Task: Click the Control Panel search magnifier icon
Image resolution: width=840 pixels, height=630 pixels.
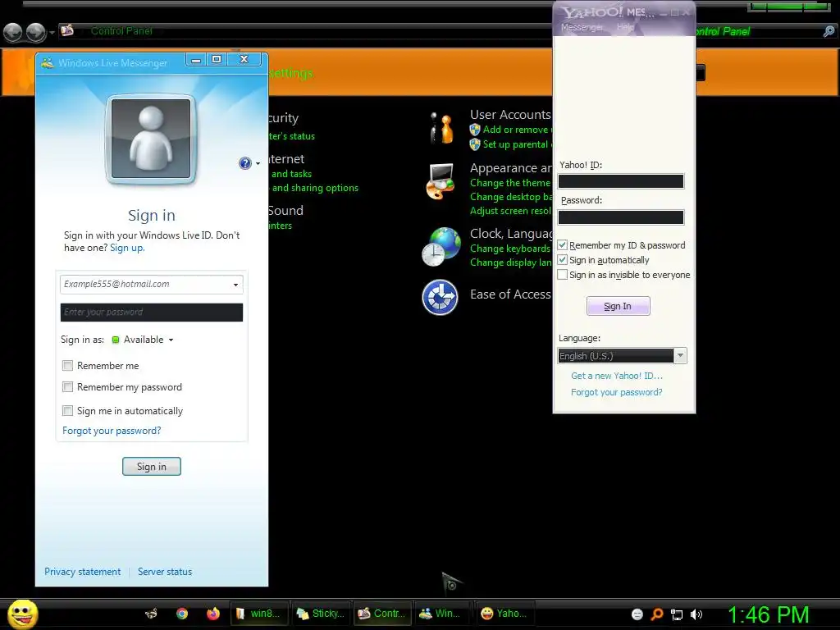Action: point(829,32)
